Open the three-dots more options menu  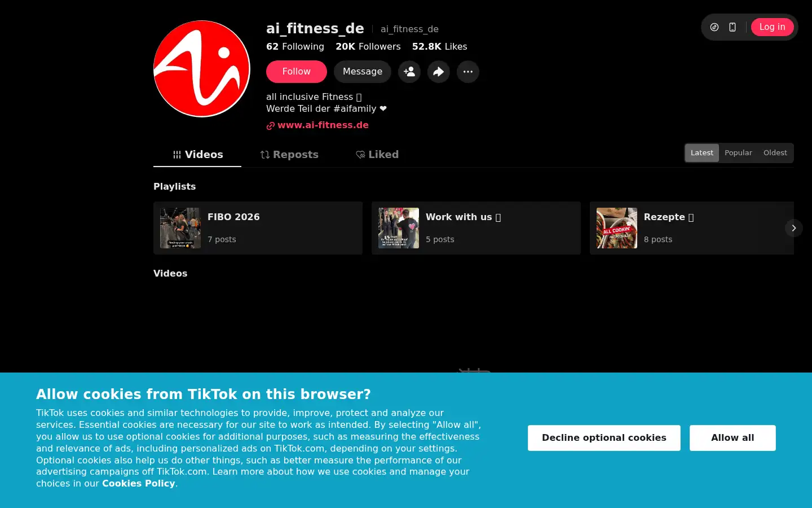[x=468, y=72]
